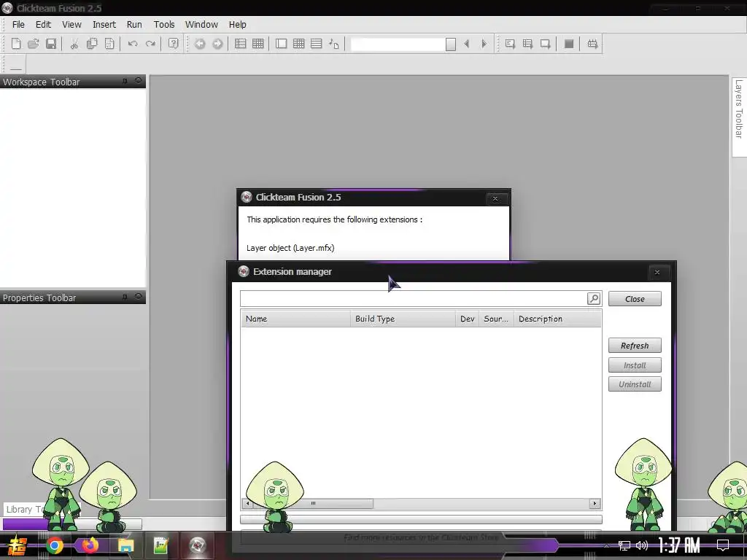Viewport: 747px width, 560px height.
Task: Click the Back round arrow icon
Action: [x=200, y=44]
